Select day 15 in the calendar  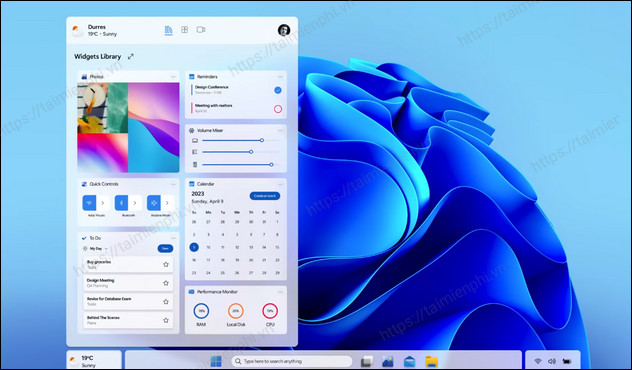point(277,247)
